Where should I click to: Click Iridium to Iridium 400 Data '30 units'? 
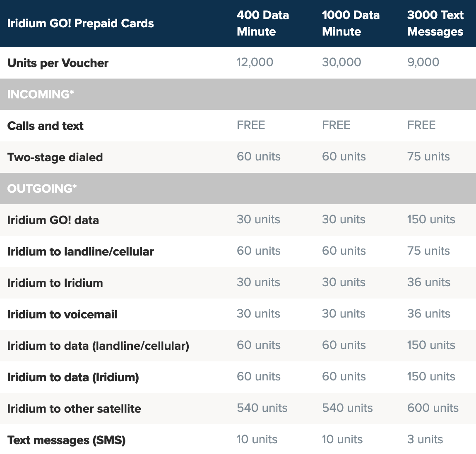258,282
